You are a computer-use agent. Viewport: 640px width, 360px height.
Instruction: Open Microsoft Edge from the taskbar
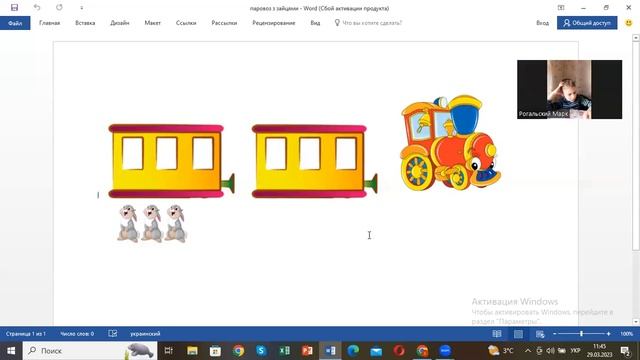(x=353, y=351)
